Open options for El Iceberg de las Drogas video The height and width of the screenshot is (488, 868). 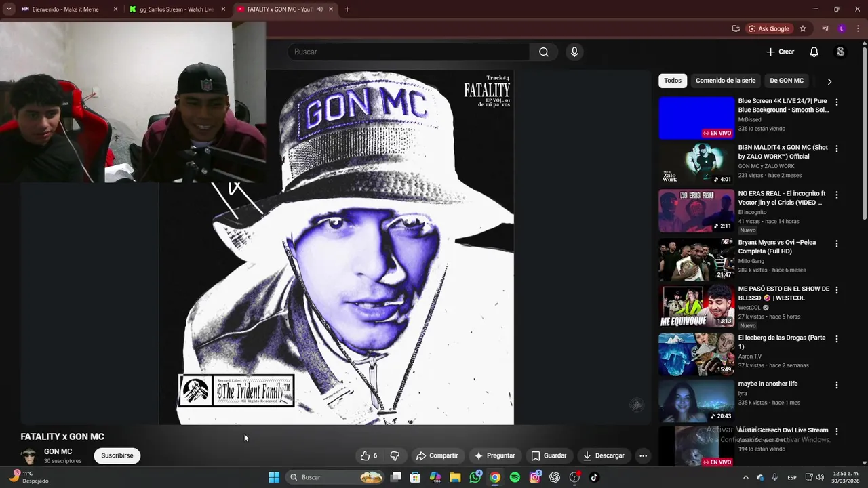tap(836, 339)
